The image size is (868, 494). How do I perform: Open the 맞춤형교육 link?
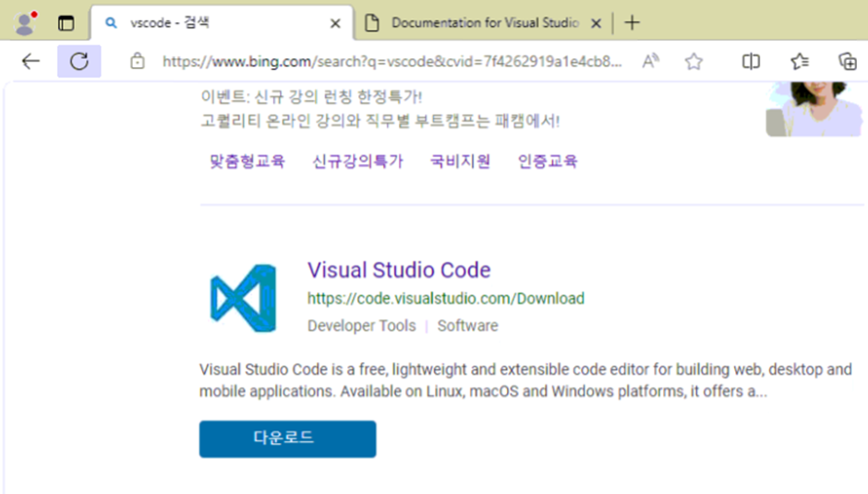click(x=247, y=162)
